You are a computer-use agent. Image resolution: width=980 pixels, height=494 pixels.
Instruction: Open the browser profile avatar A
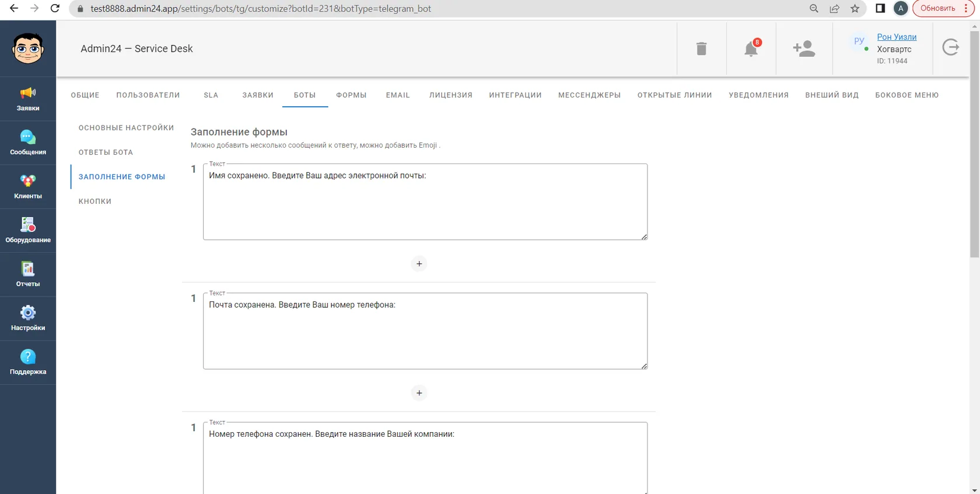click(x=901, y=9)
